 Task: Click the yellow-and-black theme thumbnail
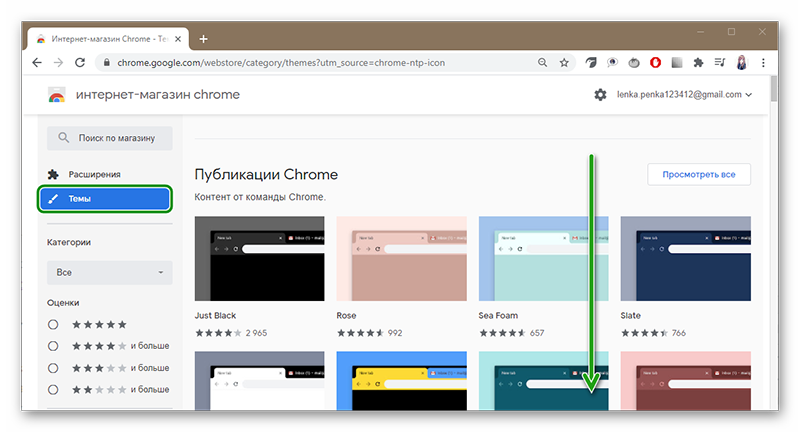402,380
